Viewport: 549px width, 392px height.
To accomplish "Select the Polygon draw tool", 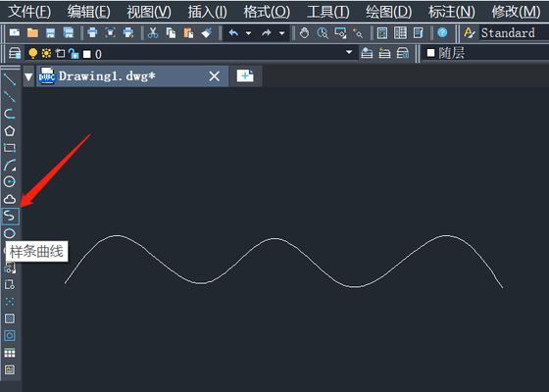I will (x=10, y=131).
